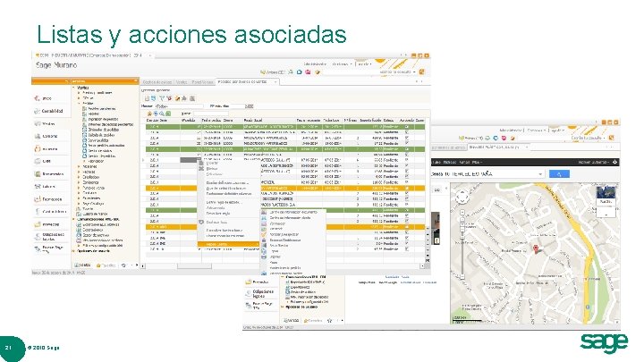This screenshot has height=362, width=644.
Task: Click the favorites star in back window footer
Action: click(329, 321)
